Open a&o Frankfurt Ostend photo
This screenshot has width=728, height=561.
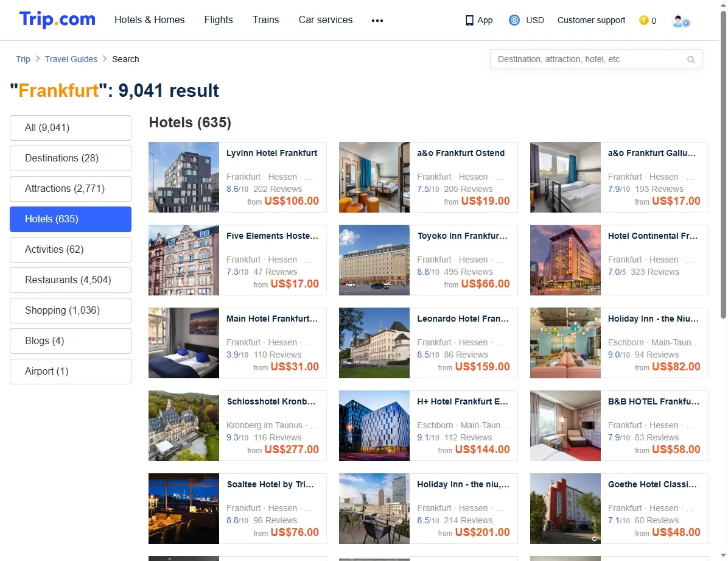point(374,177)
